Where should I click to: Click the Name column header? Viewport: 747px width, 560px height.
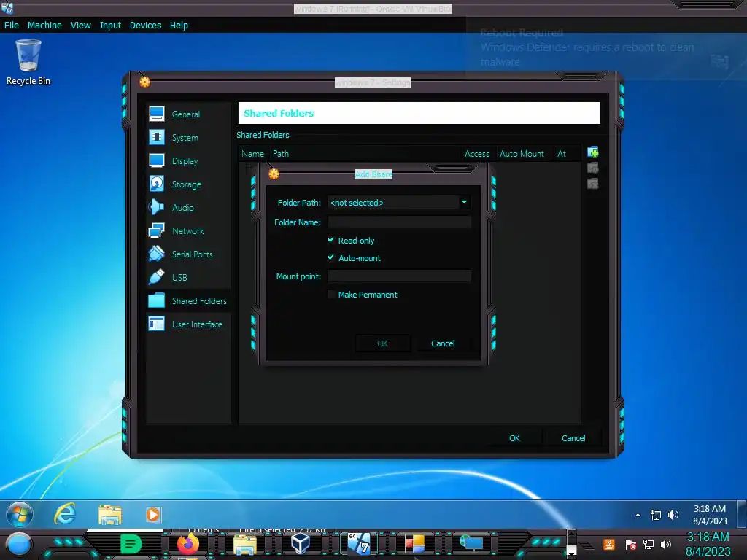(252, 154)
